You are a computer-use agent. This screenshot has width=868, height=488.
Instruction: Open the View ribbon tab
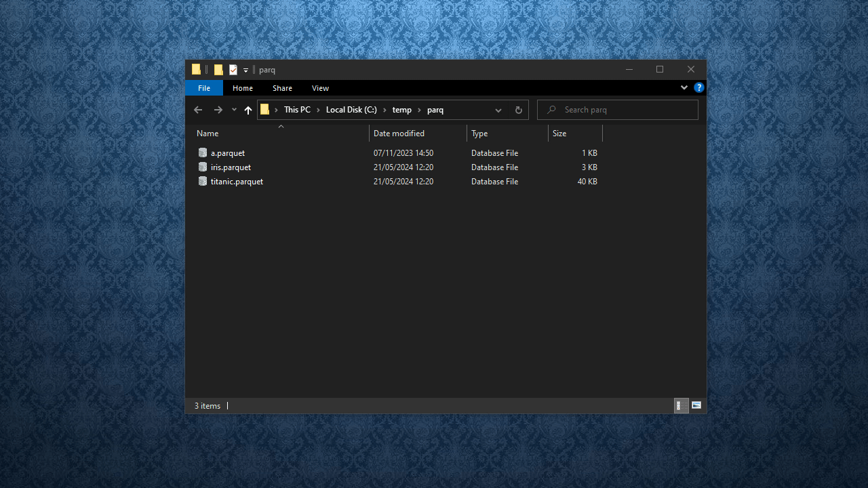point(320,88)
